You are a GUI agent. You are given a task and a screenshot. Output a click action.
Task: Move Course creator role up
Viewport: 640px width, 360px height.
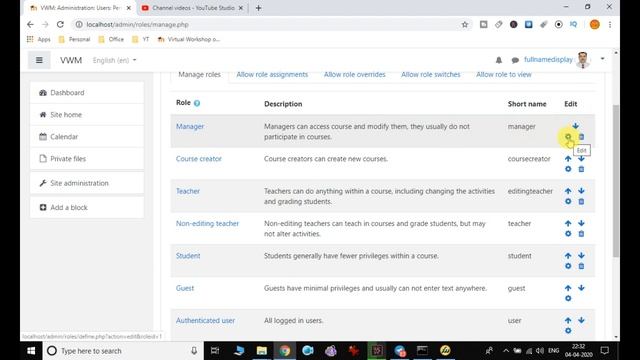568,158
